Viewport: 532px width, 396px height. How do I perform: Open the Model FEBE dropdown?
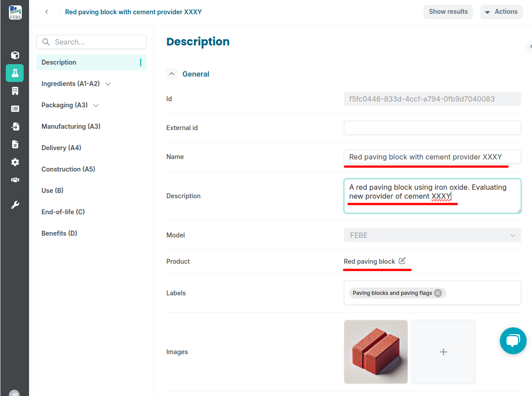pyautogui.click(x=432, y=235)
